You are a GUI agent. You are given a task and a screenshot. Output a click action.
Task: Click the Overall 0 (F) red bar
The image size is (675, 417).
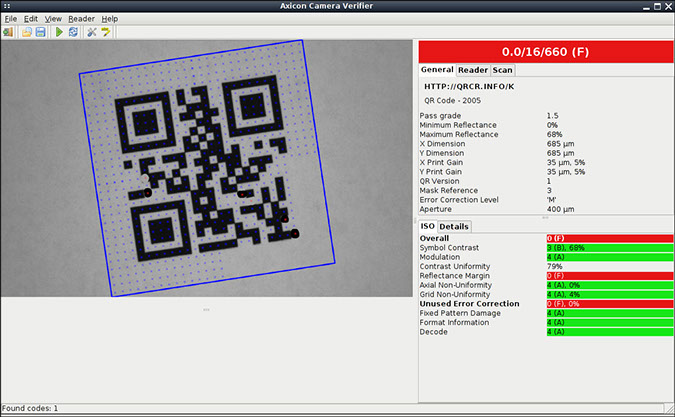click(x=610, y=238)
